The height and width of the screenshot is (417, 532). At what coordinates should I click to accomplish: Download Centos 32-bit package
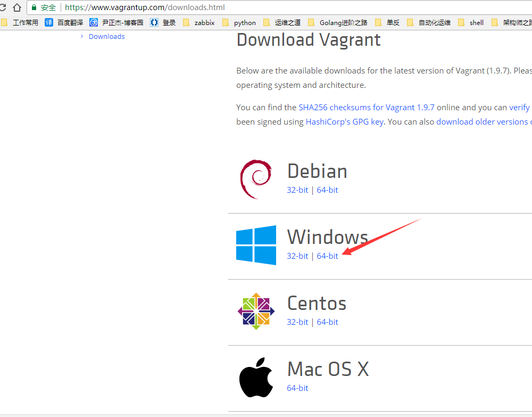[x=297, y=322]
